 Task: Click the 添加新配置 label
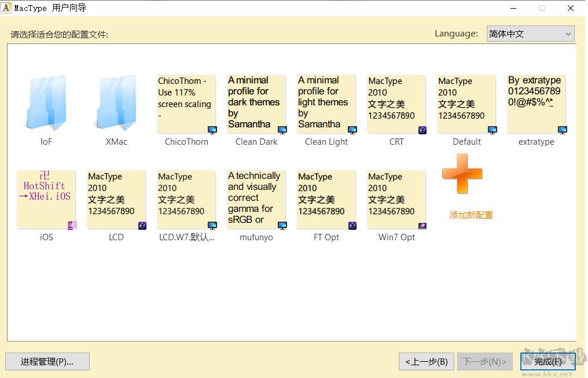point(471,215)
